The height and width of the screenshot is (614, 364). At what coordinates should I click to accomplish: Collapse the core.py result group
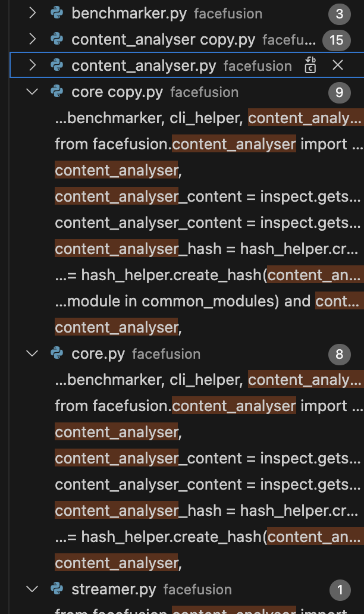tap(33, 353)
